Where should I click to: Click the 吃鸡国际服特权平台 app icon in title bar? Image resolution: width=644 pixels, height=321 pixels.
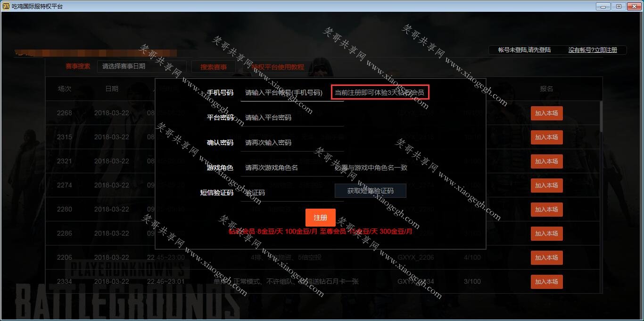click(6, 6)
